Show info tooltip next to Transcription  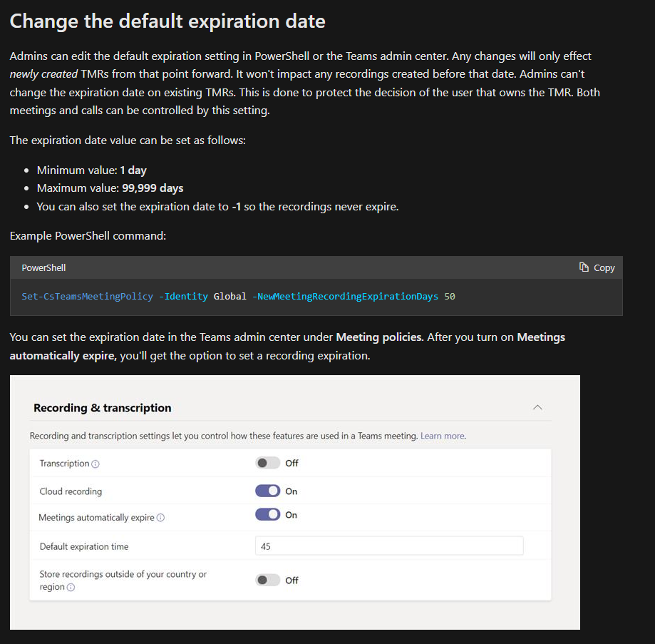96,464
